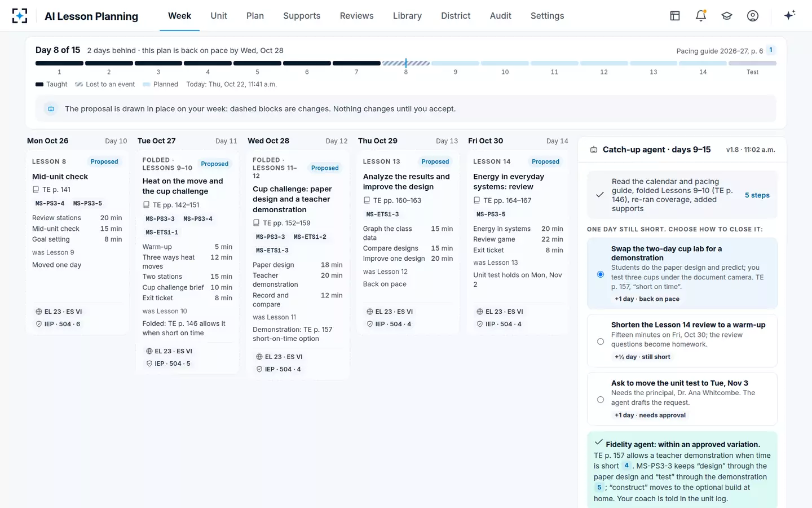Click the day 8 segment on pacing bar
Screen dimensions: 812x508
[406, 63]
